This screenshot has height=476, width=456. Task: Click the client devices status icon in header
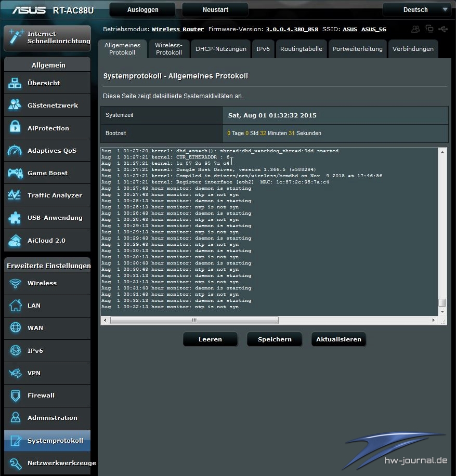[x=429, y=29]
